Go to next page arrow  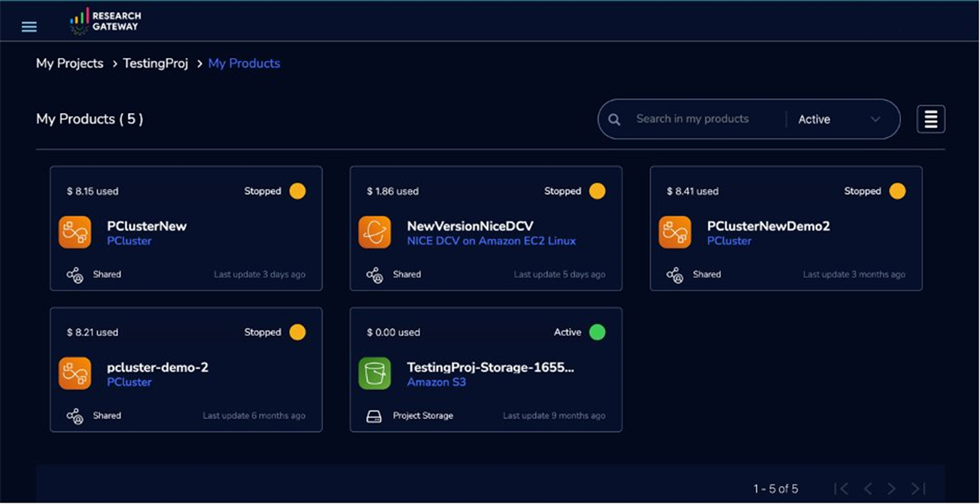[892, 489]
